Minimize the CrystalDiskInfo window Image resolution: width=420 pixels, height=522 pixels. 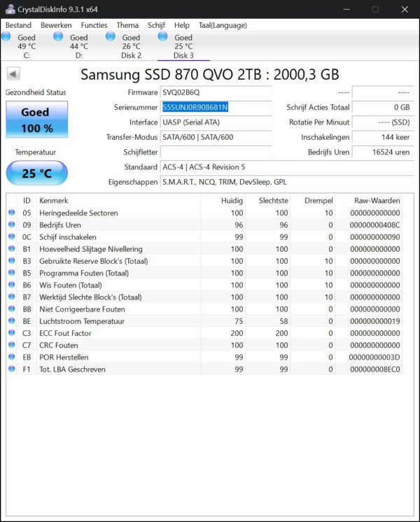pos(346,9)
